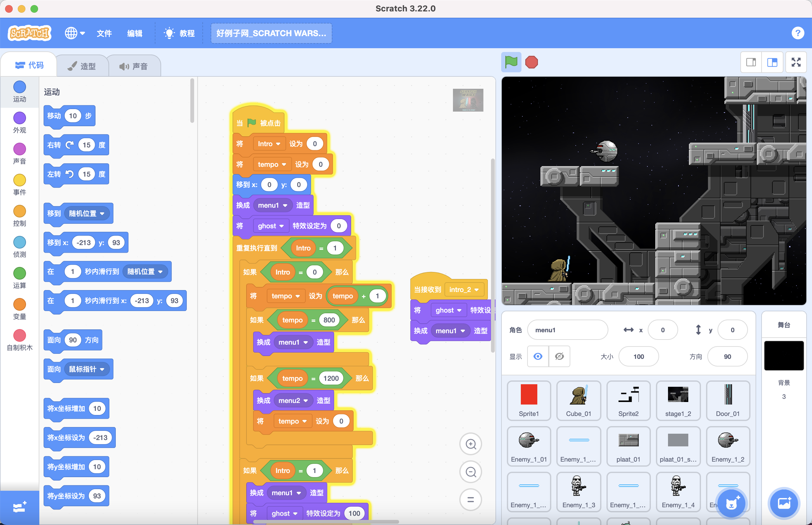Open the 造型 costumes tab
812x525 pixels.
click(x=82, y=66)
